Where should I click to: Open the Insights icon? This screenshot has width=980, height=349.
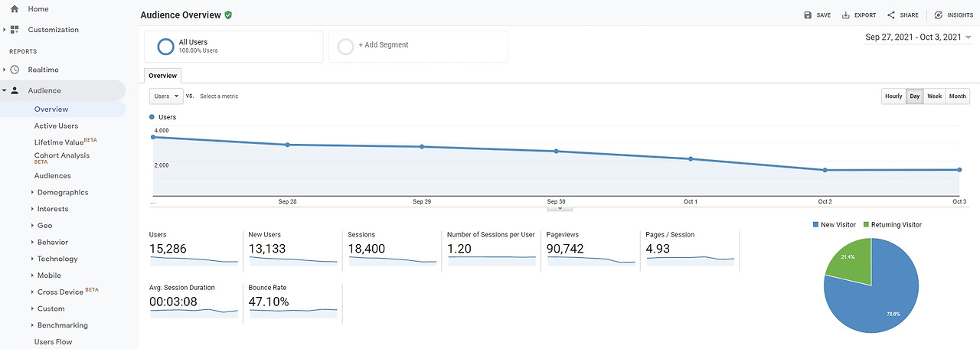coord(939,15)
